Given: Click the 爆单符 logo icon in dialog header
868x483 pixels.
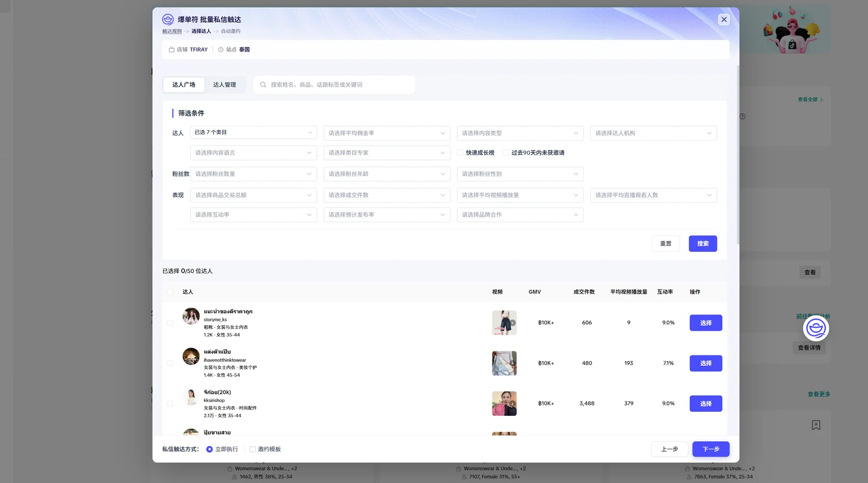Looking at the screenshot, I should (168, 19).
